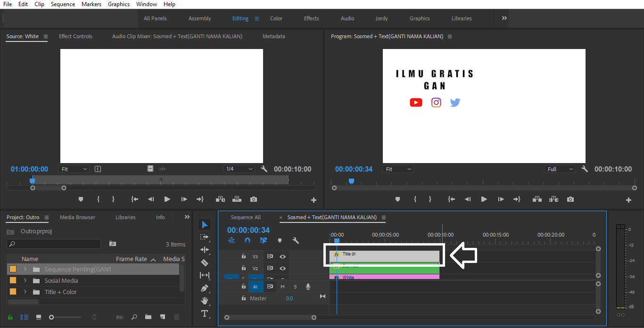644x328 pixels.
Task: Switch to Color workspace
Action: tap(276, 18)
